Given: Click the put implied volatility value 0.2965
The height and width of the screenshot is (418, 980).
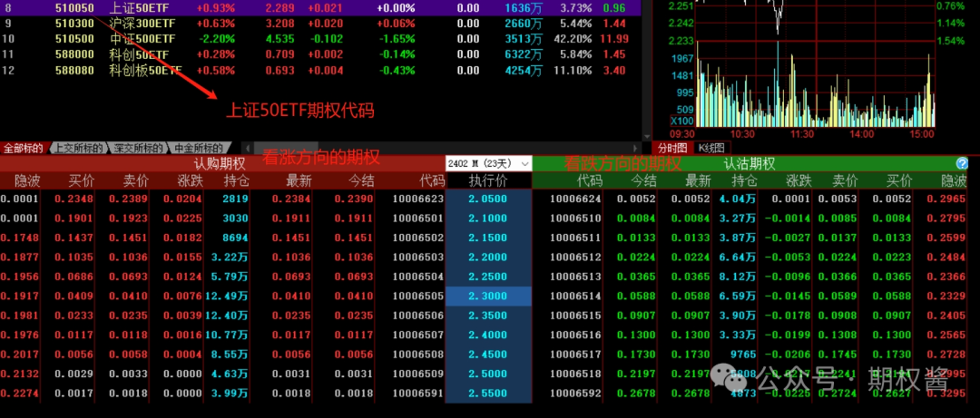Looking at the screenshot, I should click(946, 199).
